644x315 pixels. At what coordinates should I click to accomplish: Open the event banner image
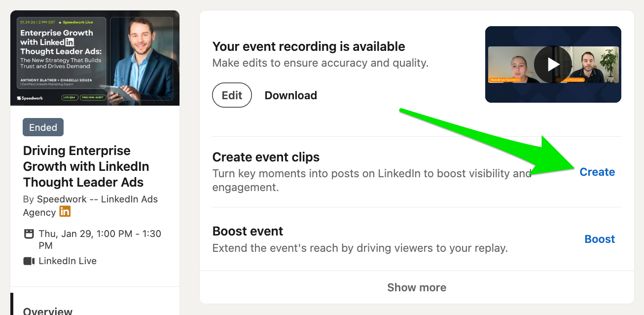point(95,58)
